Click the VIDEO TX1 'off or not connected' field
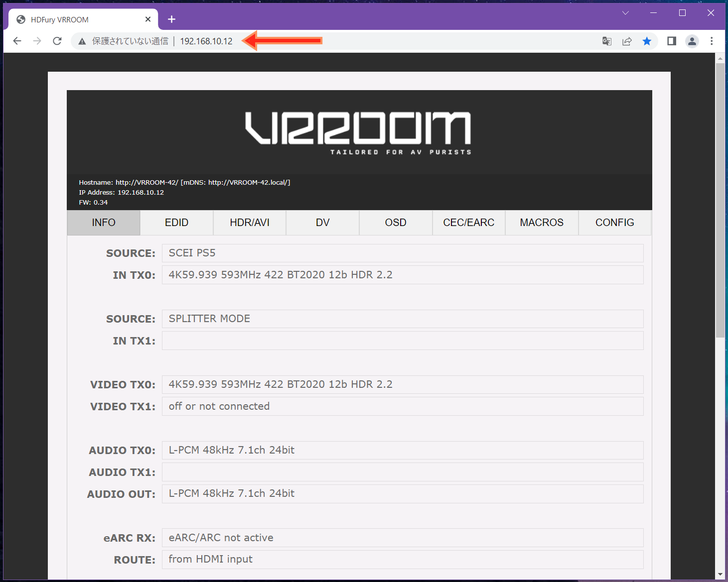This screenshot has width=728, height=582. point(403,406)
